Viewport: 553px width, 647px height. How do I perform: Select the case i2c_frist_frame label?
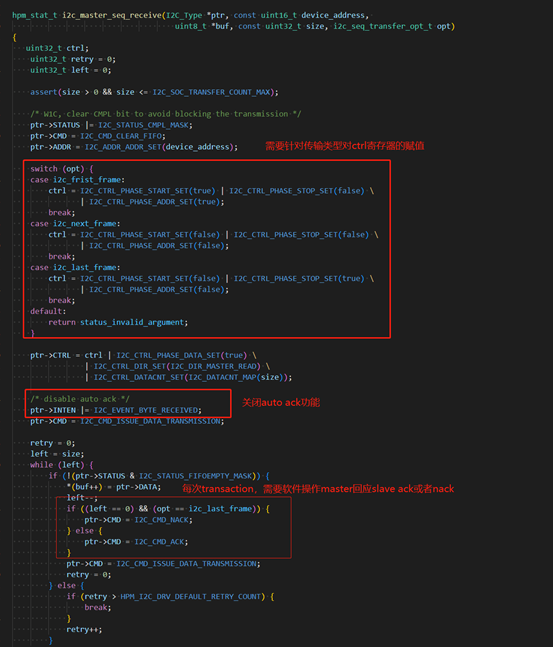77,180
